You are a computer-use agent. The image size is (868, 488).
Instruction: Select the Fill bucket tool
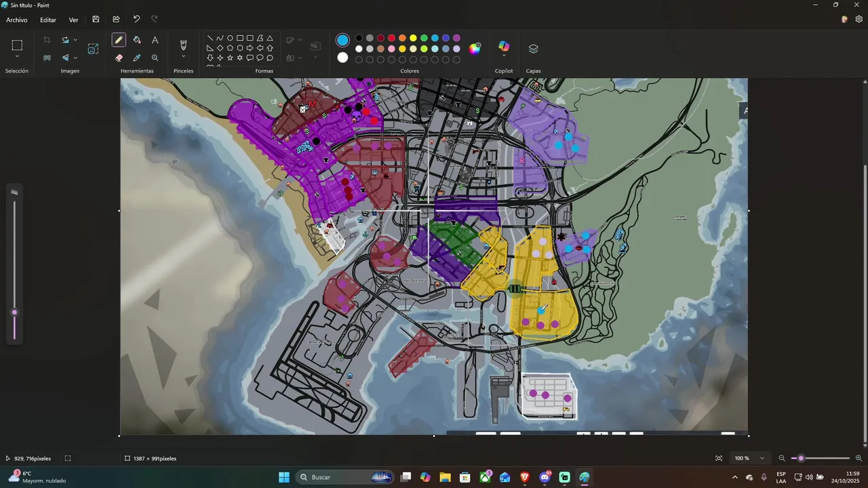click(x=137, y=40)
